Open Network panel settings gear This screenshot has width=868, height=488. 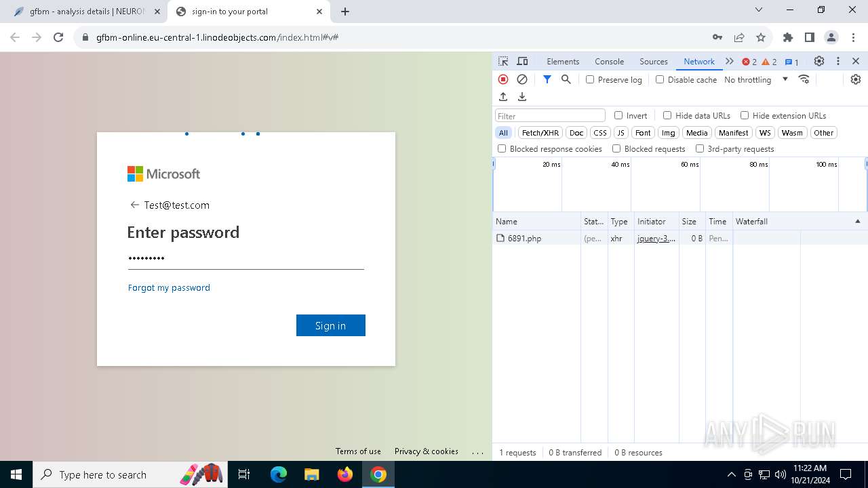coord(856,79)
